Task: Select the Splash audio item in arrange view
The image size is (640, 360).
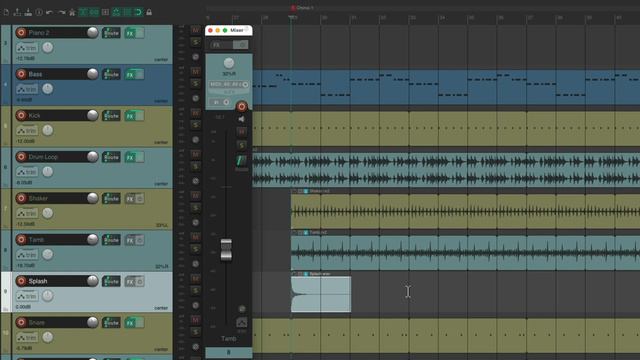Action: coord(321,294)
